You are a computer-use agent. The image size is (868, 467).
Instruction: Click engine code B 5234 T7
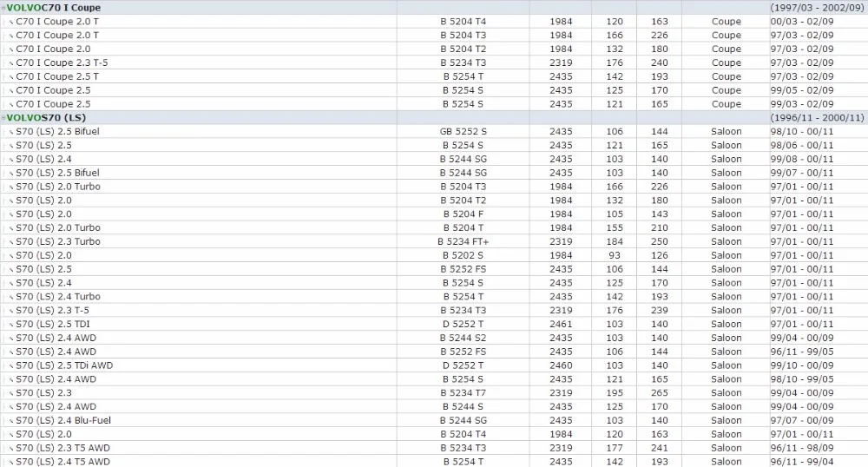pos(463,393)
